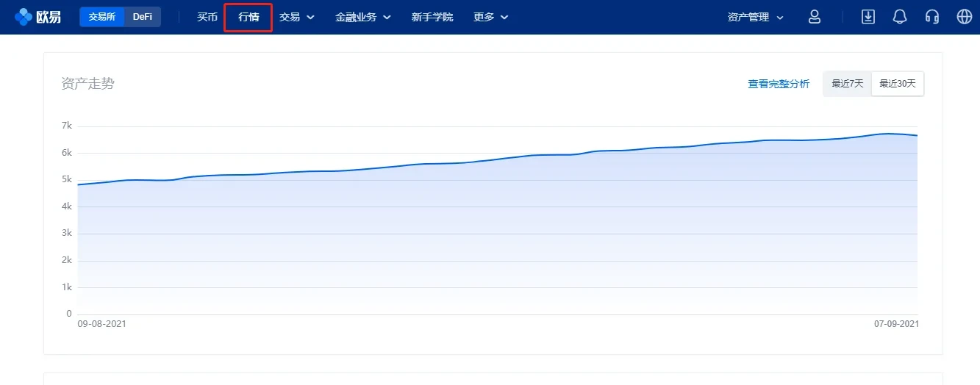Open the language globe icon
Viewport: 980px width, 385px height.
tap(964, 17)
